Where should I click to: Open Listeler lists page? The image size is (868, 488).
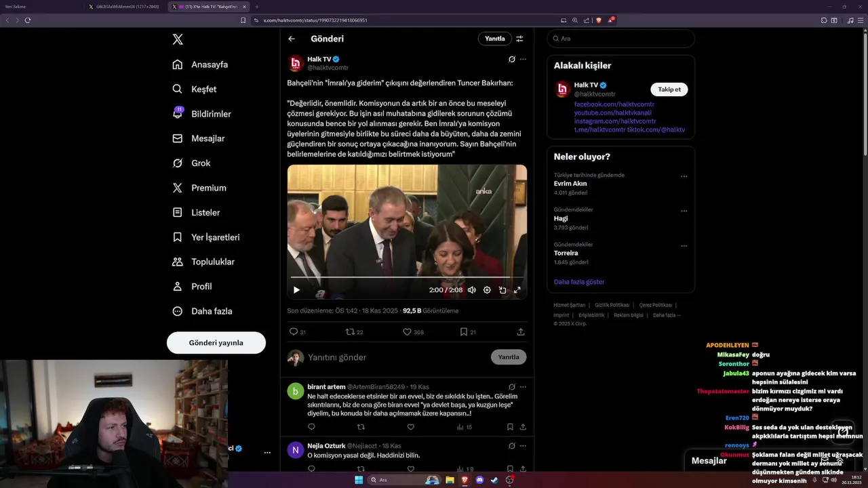click(196, 212)
